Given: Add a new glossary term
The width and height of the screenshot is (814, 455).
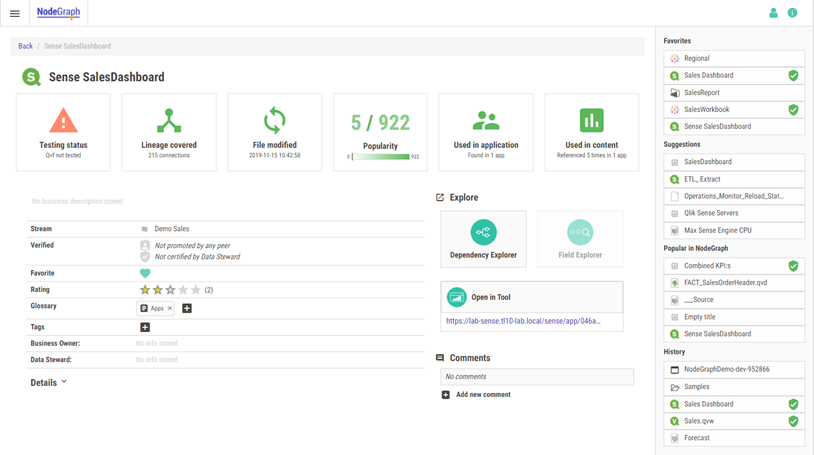Looking at the screenshot, I should pyautogui.click(x=187, y=308).
